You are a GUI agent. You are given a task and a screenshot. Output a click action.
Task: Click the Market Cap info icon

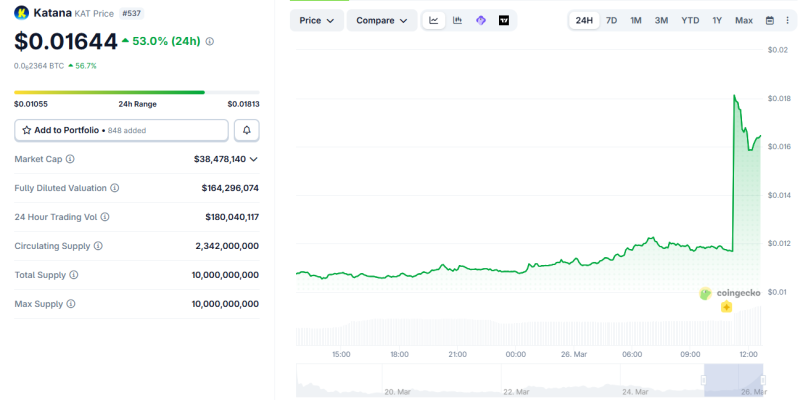click(70, 159)
